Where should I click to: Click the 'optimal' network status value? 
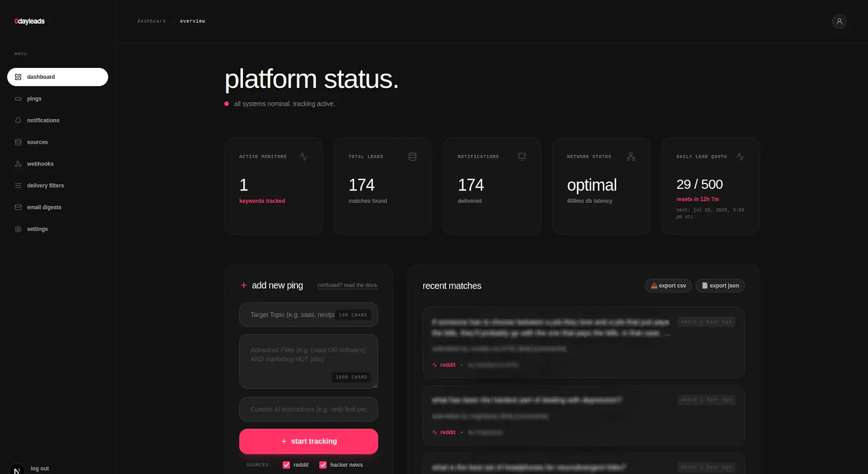(x=592, y=185)
